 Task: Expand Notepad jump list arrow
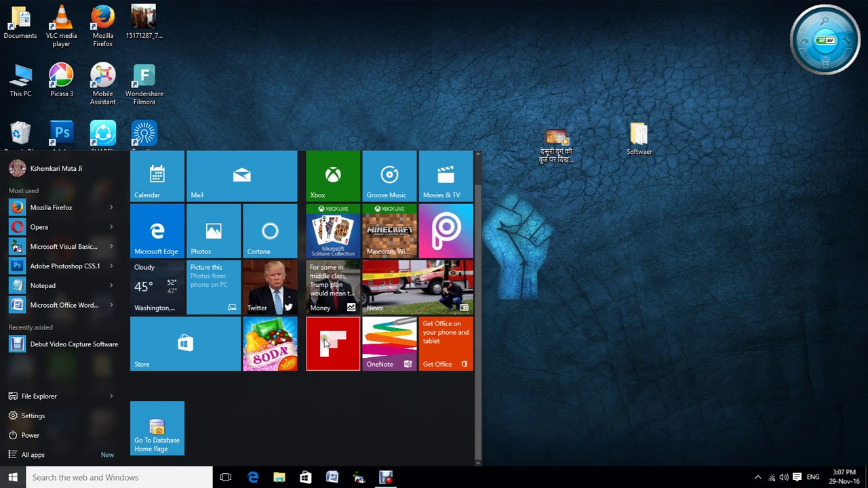pos(111,285)
